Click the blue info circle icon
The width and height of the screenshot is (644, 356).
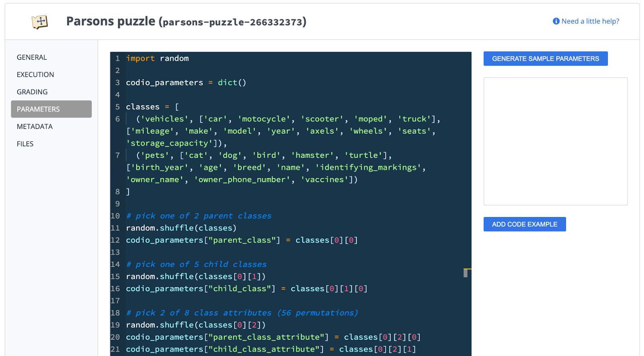tap(556, 21)
